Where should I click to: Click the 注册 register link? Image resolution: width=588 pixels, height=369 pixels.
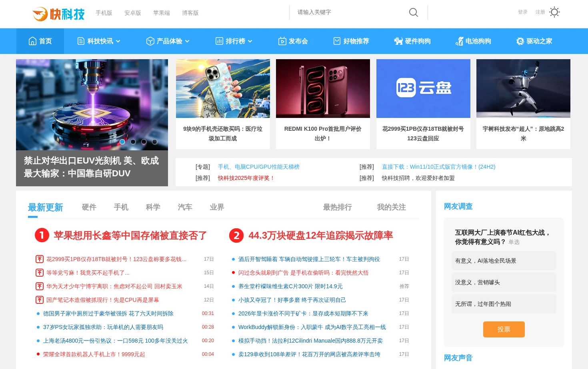click(x=540, y=12)
